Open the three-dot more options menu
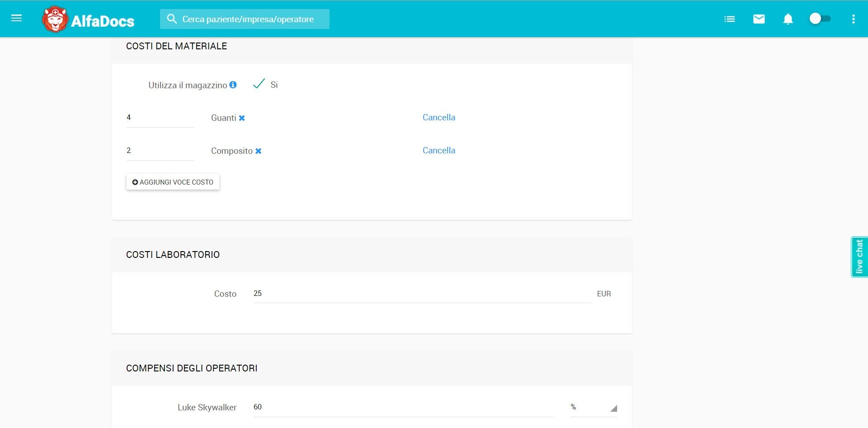 tap(853, 19)
